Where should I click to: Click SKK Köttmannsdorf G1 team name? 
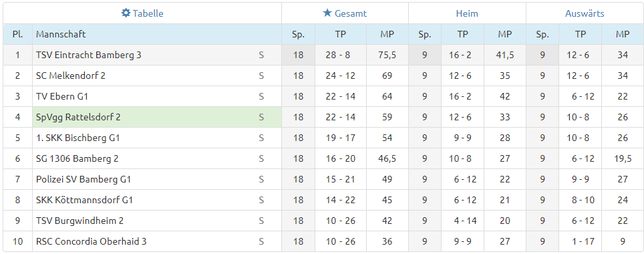tap(85, 200)
